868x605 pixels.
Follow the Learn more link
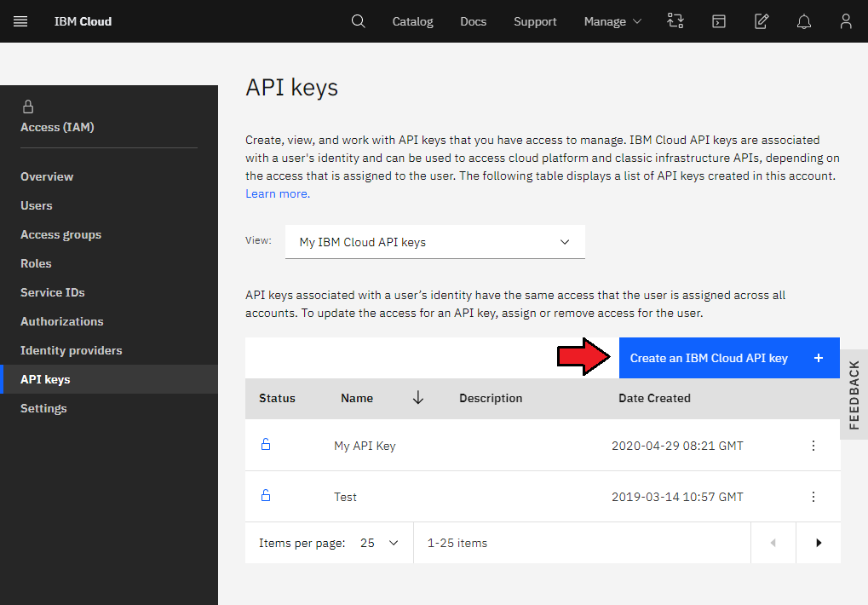278,193
